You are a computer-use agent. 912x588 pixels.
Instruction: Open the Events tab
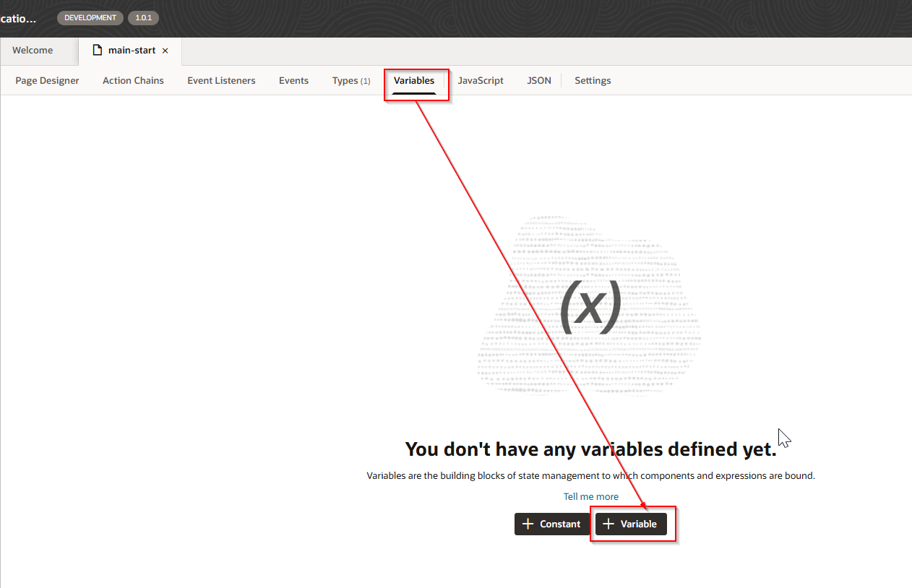click(x=293, y=81)
